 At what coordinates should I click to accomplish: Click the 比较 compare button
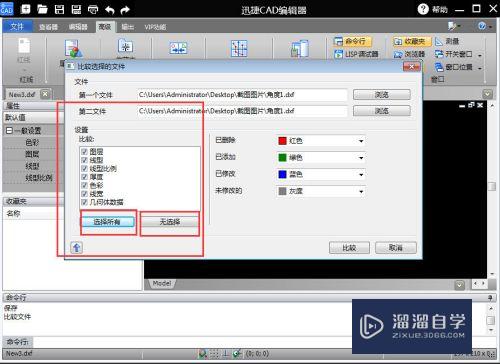349,248
